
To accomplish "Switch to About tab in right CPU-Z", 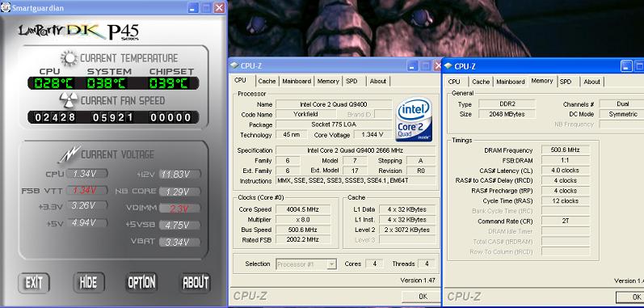I will pyautogui.click(x=591, y=82).
